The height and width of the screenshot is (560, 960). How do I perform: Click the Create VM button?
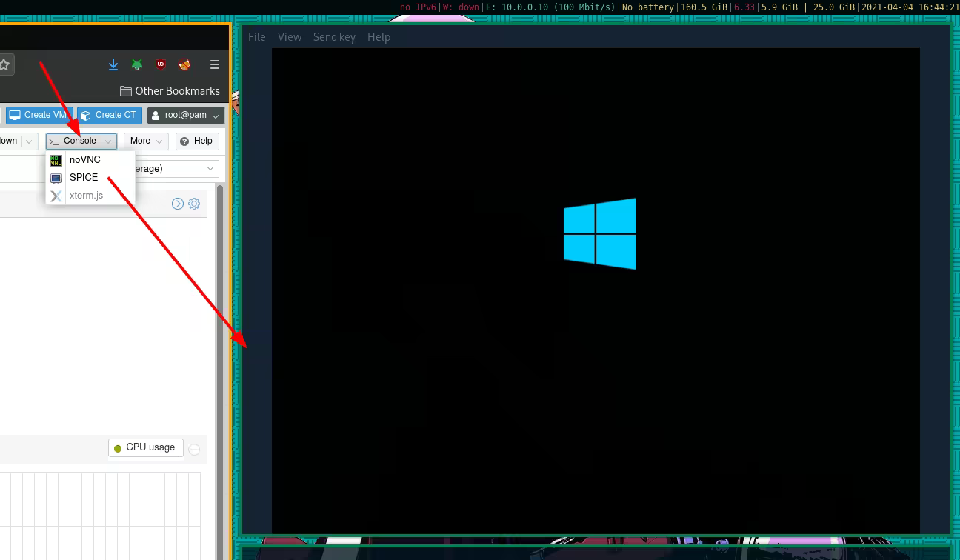pyautogui.click(x=39, y=116)
